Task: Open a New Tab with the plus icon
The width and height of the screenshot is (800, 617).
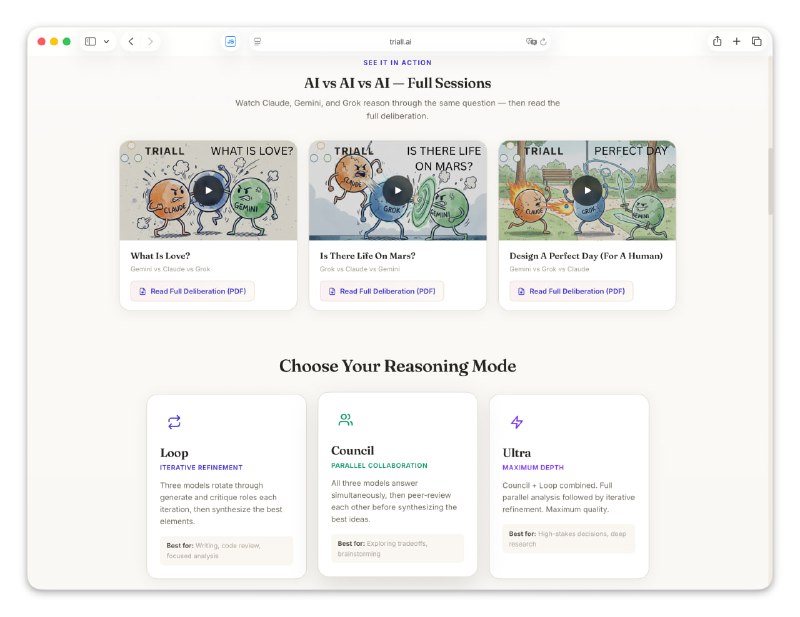Action: click(736, 41)
